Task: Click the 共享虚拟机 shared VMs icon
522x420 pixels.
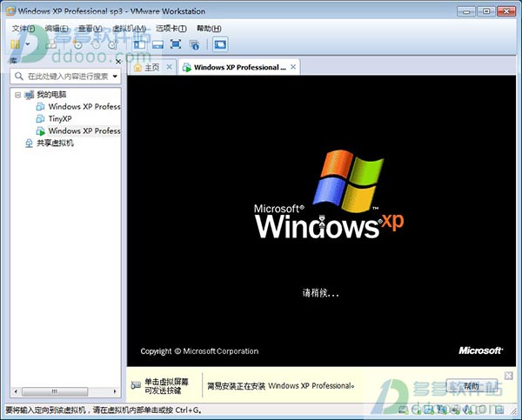Action: coord(30,143)
